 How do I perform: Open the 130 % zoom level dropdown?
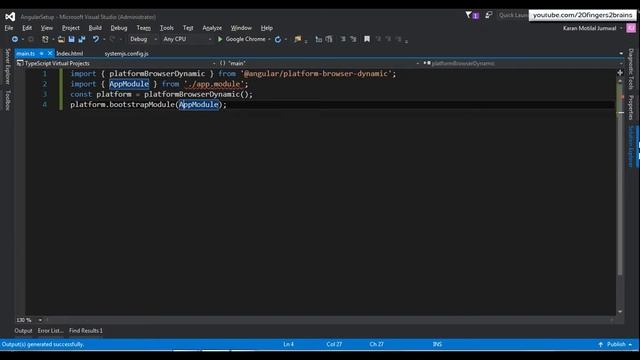coord(40,320)
